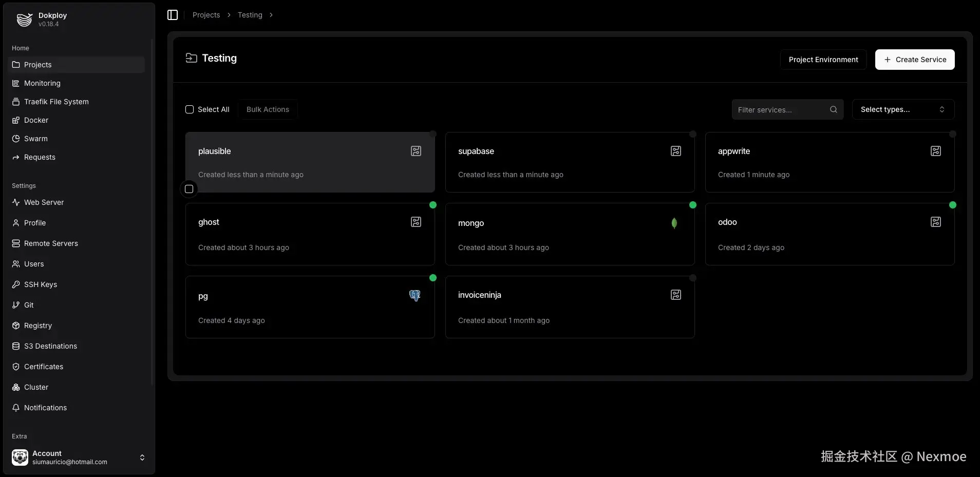Click the Testing project folder icon
Screen dimensions: 980x477
191,58
